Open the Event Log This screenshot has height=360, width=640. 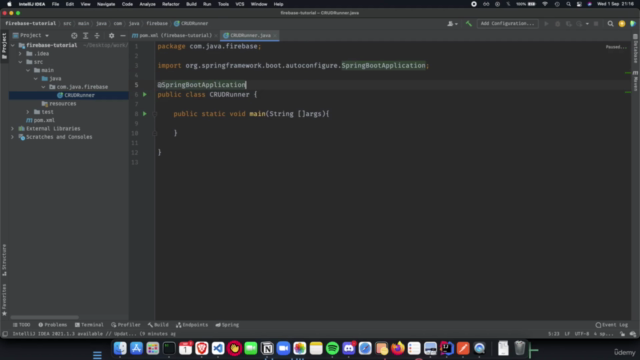click(x=611, y=325)
